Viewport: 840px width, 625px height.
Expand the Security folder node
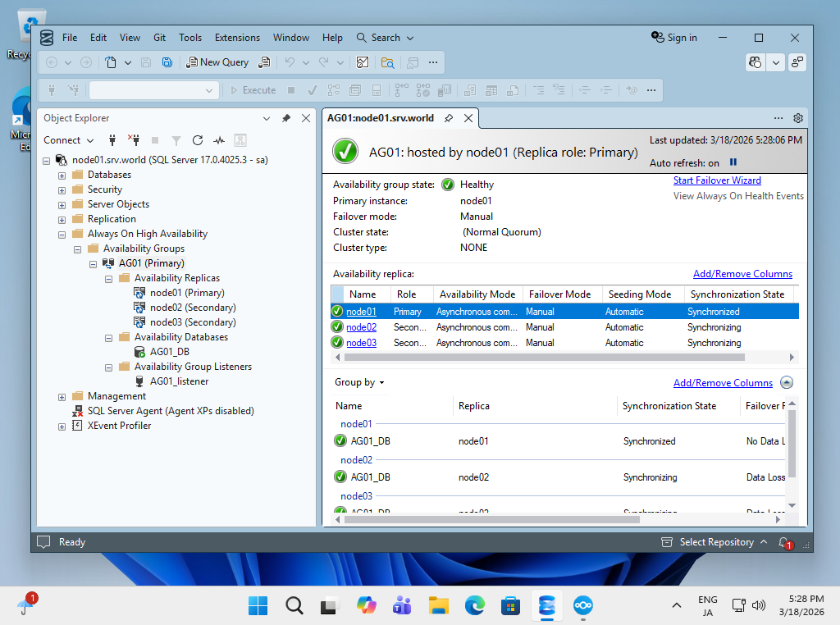pyautogui.click(x=62, y=190)
